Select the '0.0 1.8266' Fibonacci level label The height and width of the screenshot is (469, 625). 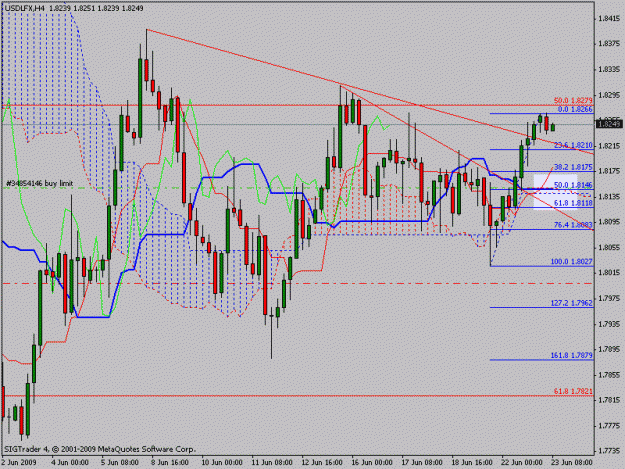(575, 109)
